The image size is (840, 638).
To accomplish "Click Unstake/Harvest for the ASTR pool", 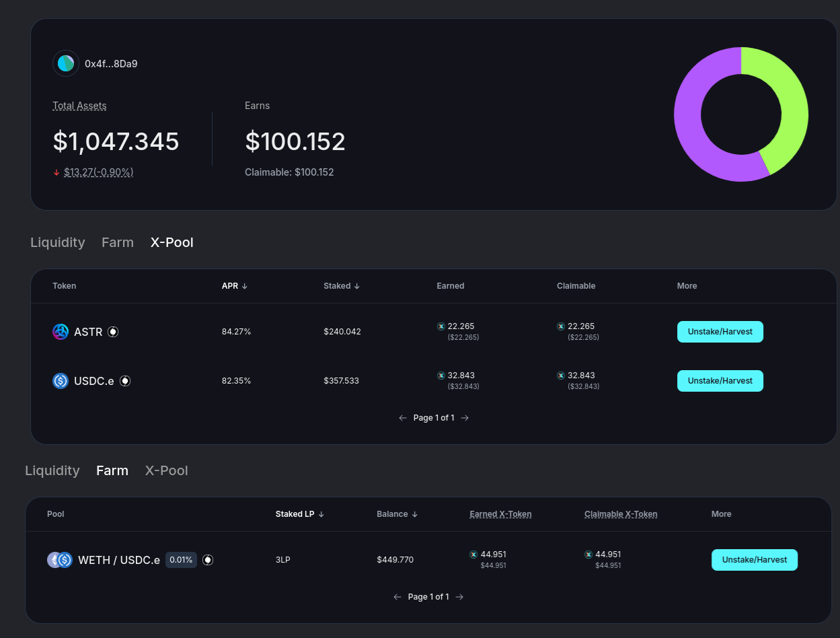I will click(720, 331).
